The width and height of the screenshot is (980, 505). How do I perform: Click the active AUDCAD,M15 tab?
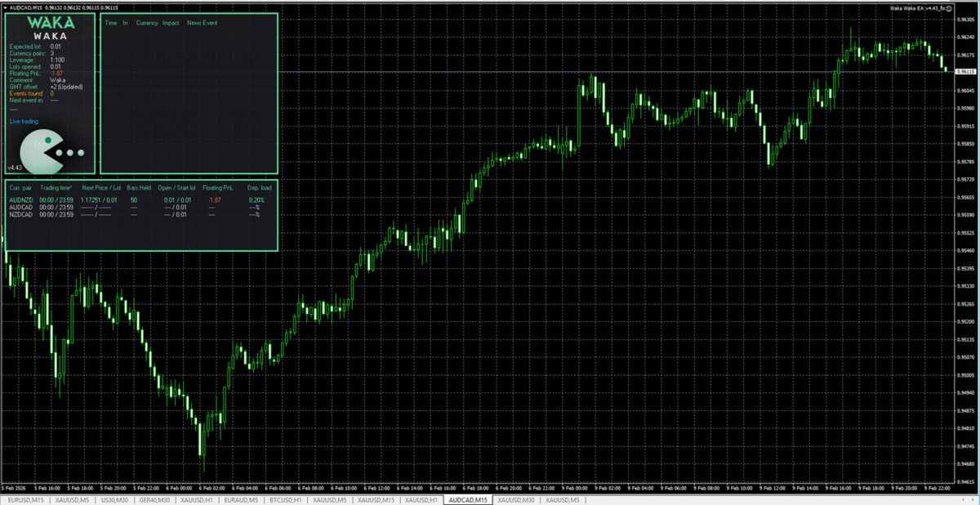click(468, 499)
